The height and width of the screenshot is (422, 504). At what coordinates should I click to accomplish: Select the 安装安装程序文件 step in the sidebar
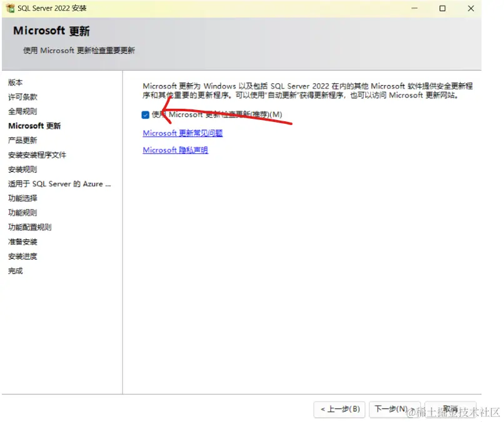pyautogui.click(x=37, y=155)
